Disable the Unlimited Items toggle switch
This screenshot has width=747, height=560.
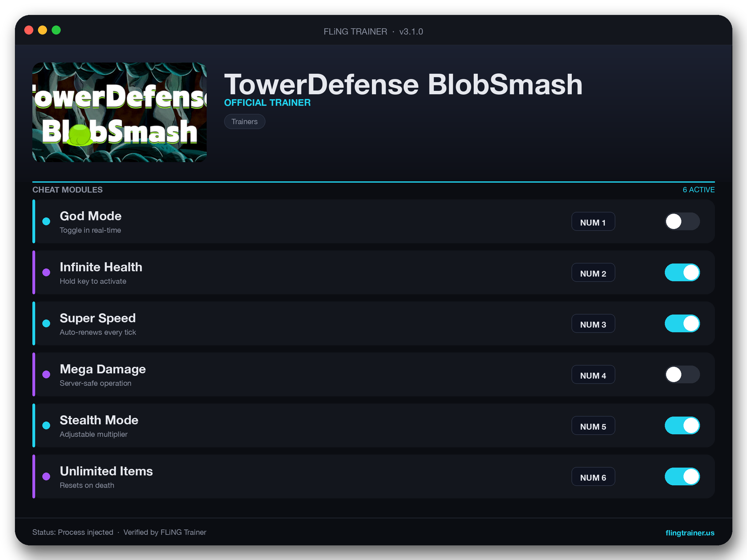(x=682, y=476)
